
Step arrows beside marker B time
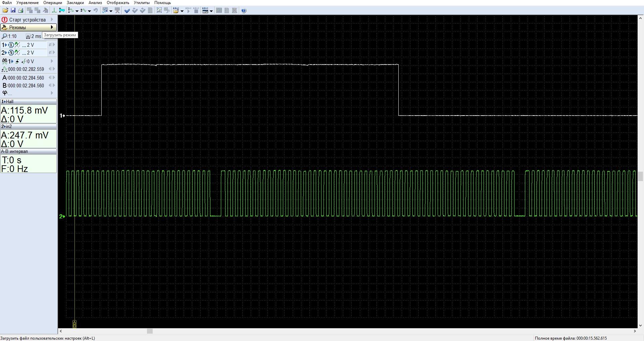[52, 85]
